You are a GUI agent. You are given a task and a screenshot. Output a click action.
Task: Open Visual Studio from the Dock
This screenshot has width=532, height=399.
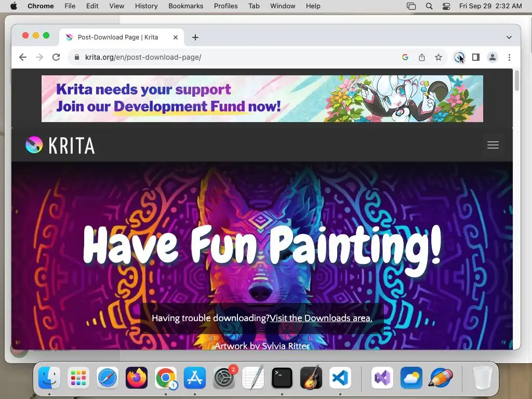click(x=382, y=378)
